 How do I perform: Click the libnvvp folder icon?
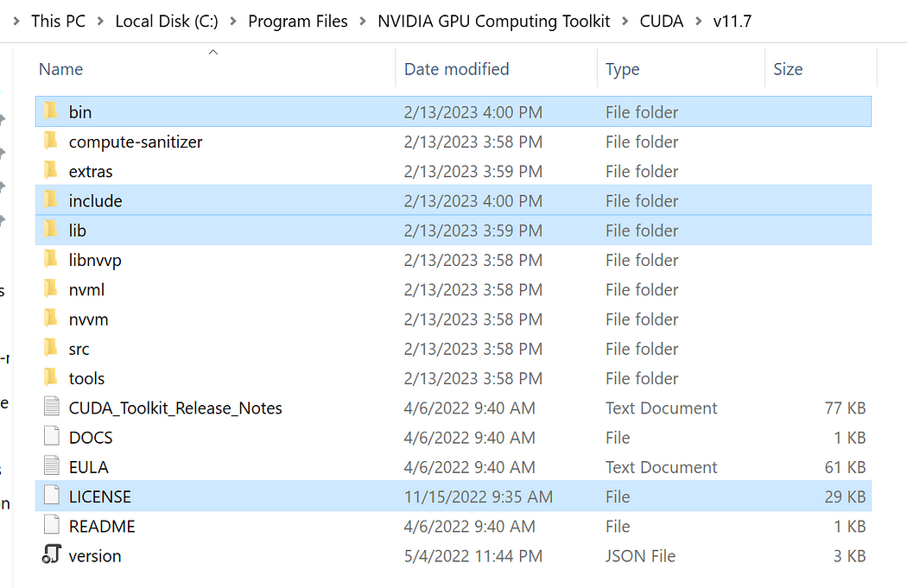click(x=51, y=258)
